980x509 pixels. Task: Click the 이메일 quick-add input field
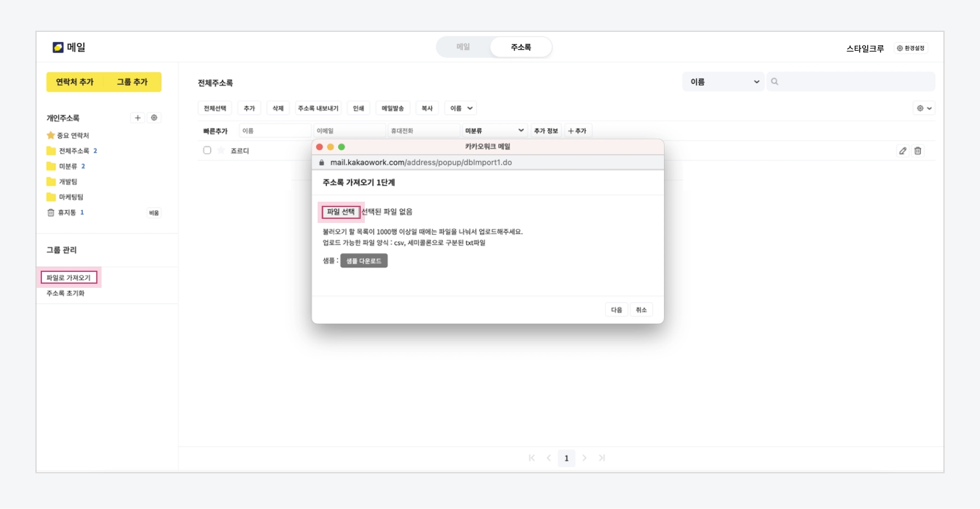349,131
